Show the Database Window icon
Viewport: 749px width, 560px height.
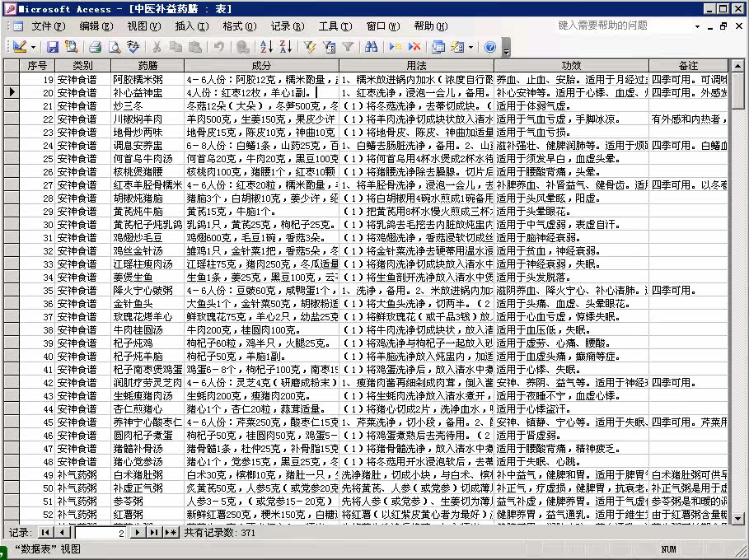pos(438,47)
